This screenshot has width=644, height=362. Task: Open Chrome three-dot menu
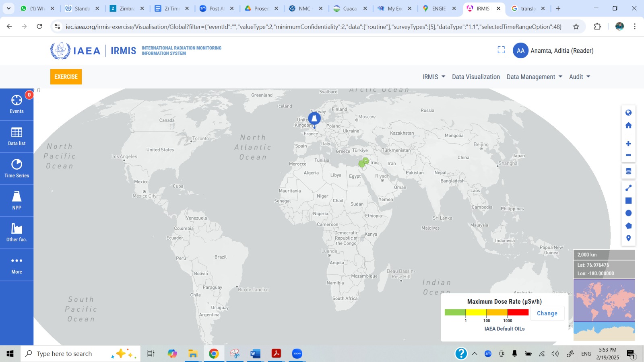(x=635, y=27)
